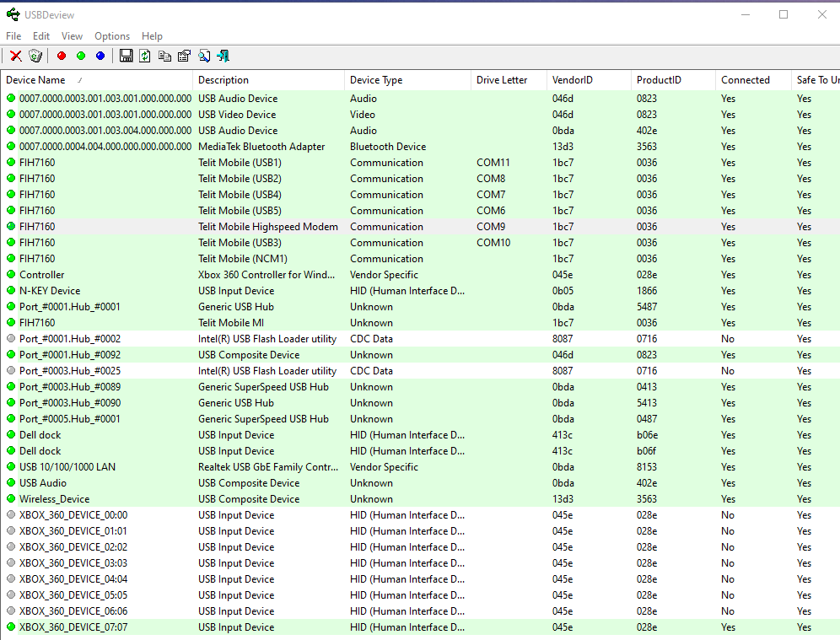Click the copy selected items icon
This screenshot has height=640, width=840.
[x=164, y=56]
